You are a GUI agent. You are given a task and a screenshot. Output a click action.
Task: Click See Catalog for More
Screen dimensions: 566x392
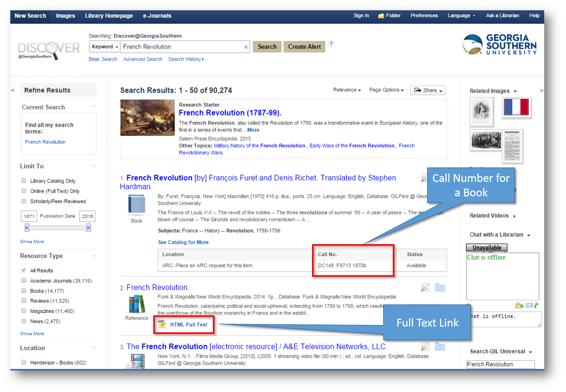[x=183, y=242]
